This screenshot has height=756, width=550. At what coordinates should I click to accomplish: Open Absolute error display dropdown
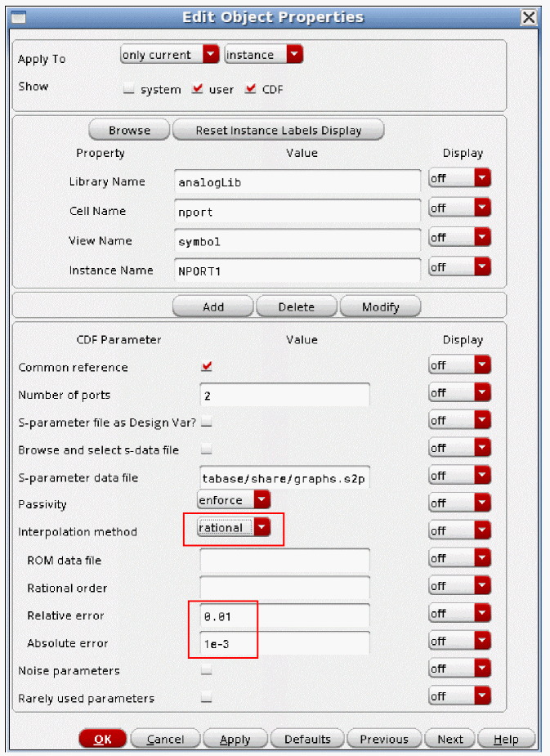[x=460, y=641]
